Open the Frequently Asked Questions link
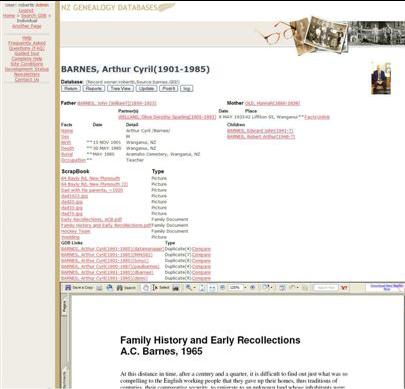Viewport: 405px width, 389px height. (27, 46)
